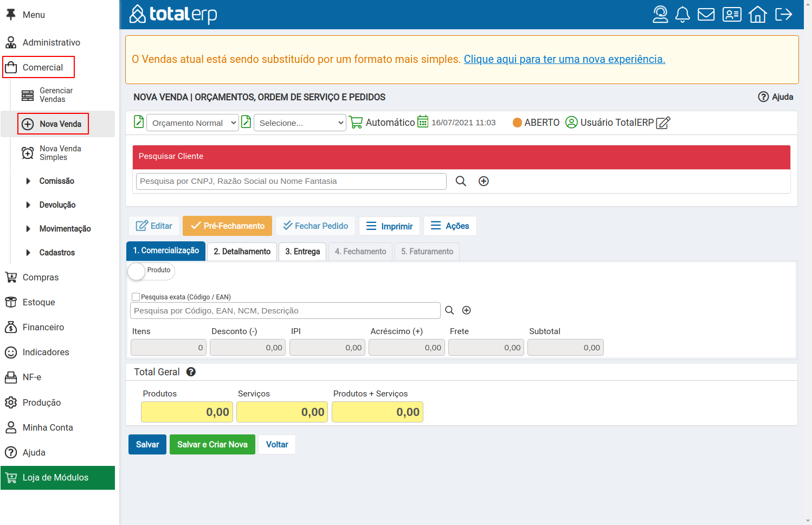This screenshot has height=525, width=812.
Task: Open the Financeiro menu
Action: coord(43,327)
